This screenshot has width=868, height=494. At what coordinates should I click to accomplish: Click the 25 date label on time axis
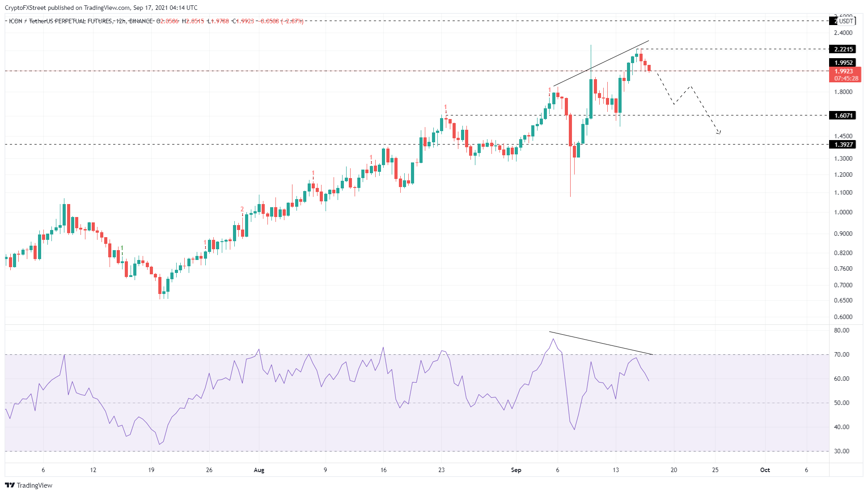(x=716, y=470)
